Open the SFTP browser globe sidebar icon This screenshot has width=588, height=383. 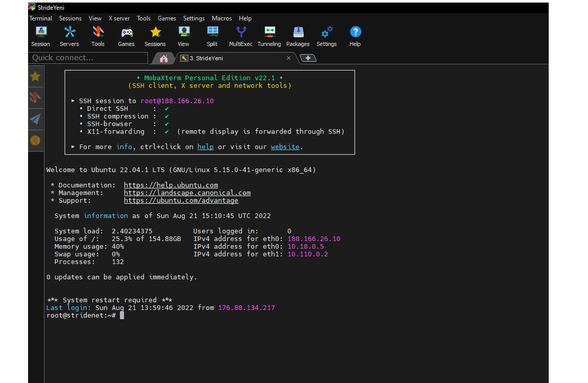[x=35, y=140]
